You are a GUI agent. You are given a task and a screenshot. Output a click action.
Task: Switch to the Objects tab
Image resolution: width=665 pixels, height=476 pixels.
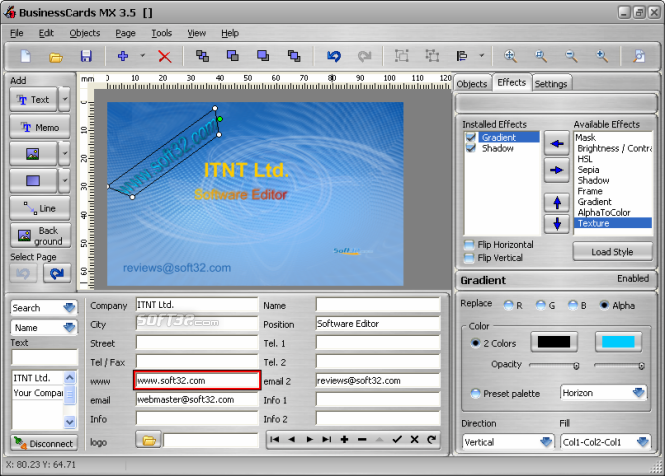[472, 84]
